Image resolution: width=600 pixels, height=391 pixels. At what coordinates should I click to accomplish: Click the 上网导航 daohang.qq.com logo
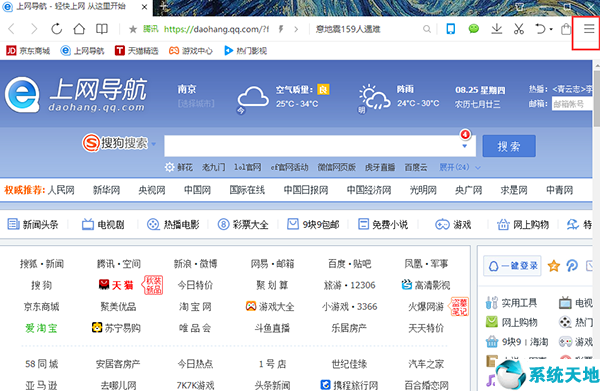coord(76,94)
